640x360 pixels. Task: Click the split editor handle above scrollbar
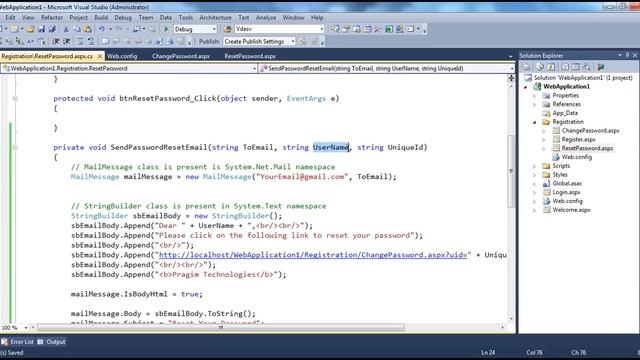click(511, 78)
